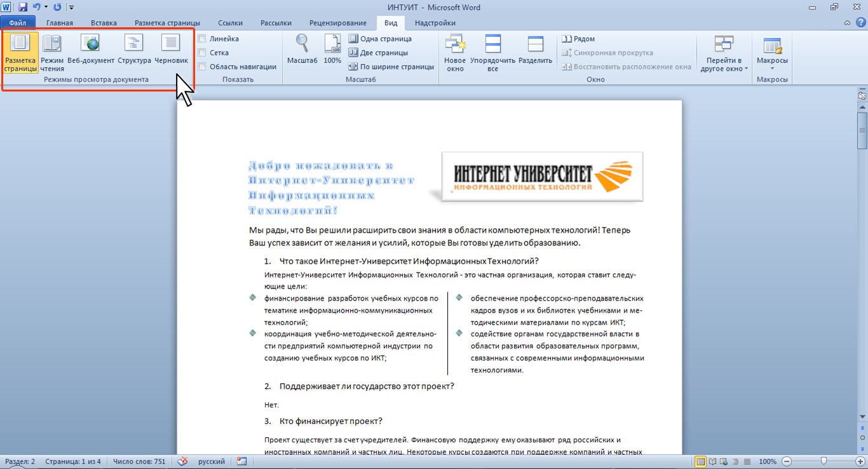Select the Разметка страницы view mode button

(21, 53)
